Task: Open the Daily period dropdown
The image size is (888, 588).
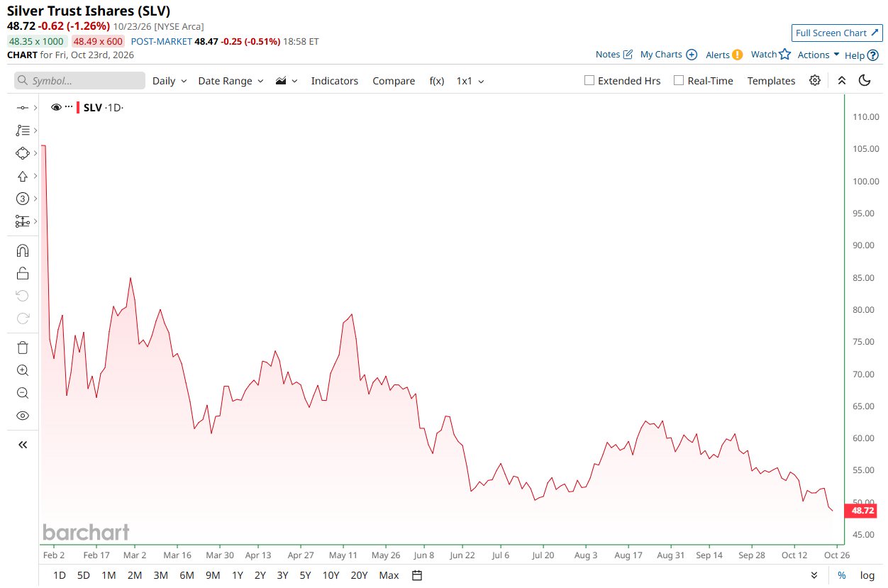Action: tap(170, 81)
